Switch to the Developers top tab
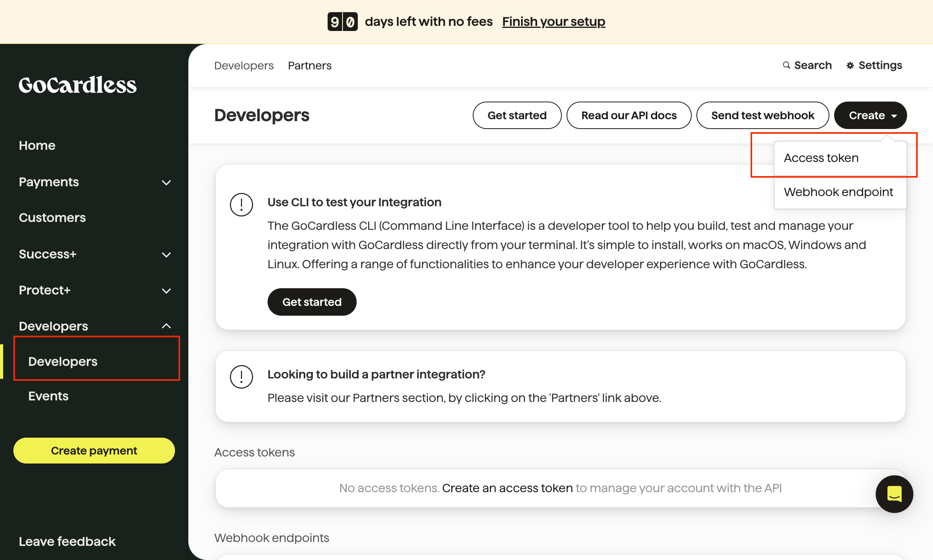This screenshot has width=933, height=560. click(244, 65)
